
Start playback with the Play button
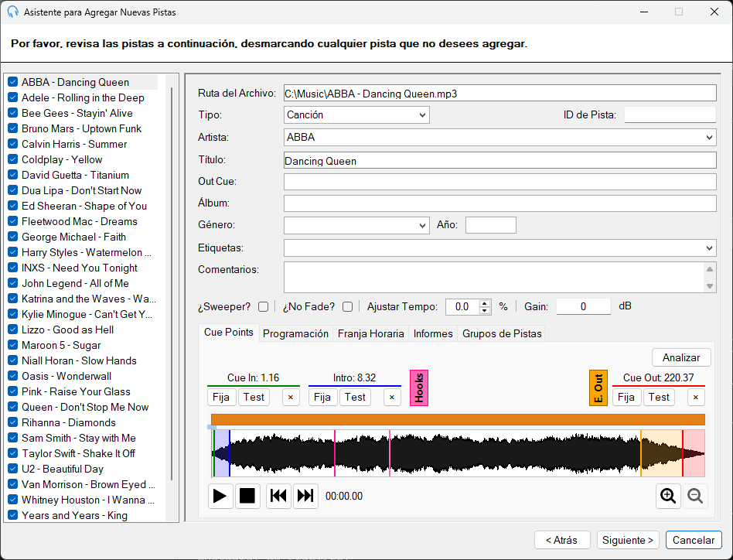220,496
